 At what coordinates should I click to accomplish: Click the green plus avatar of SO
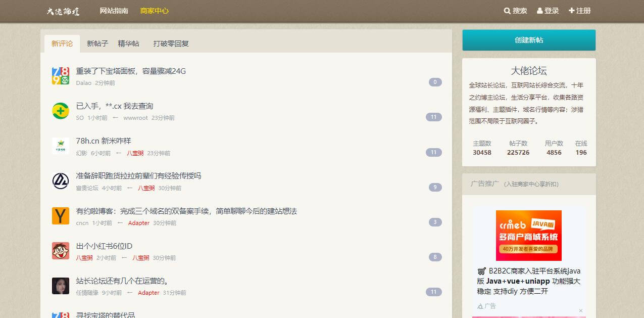tap(61, 111)
